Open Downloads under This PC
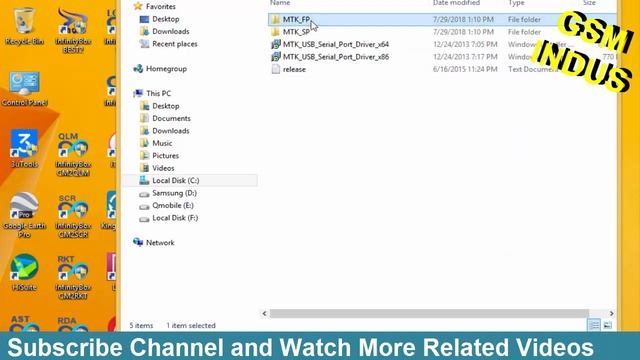 [x=171, y=131]
